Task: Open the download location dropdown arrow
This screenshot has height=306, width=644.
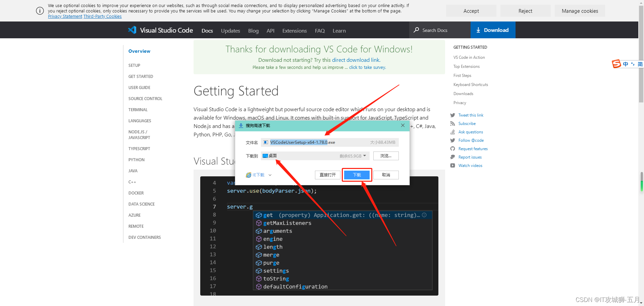Action: coord(365,156)
